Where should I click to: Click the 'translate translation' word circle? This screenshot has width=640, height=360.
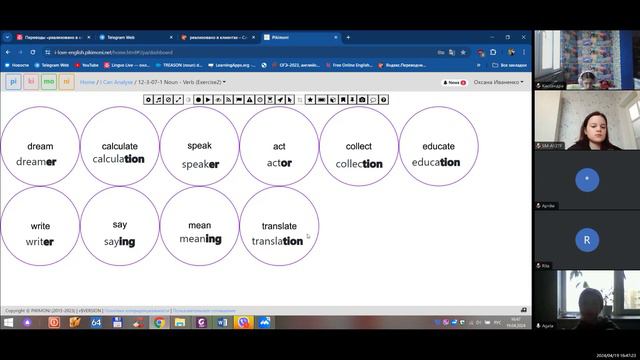[279, 226]
